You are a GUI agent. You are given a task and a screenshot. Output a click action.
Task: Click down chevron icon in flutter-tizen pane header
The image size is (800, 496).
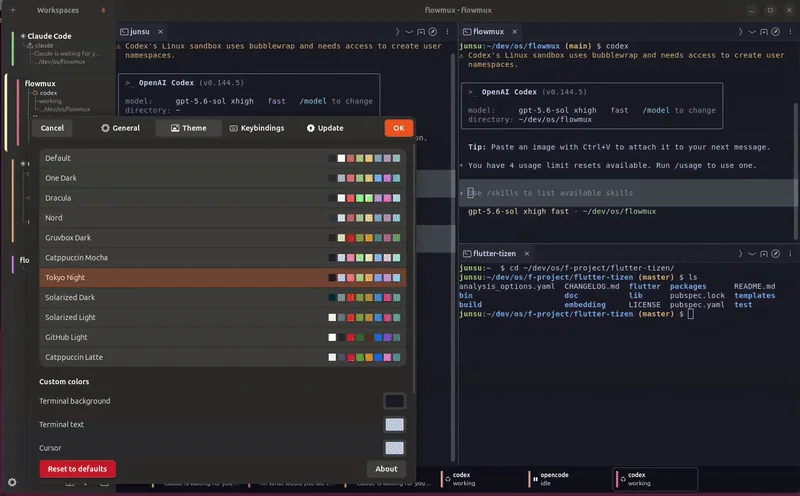pyautogui.click(x=752, y=254)
